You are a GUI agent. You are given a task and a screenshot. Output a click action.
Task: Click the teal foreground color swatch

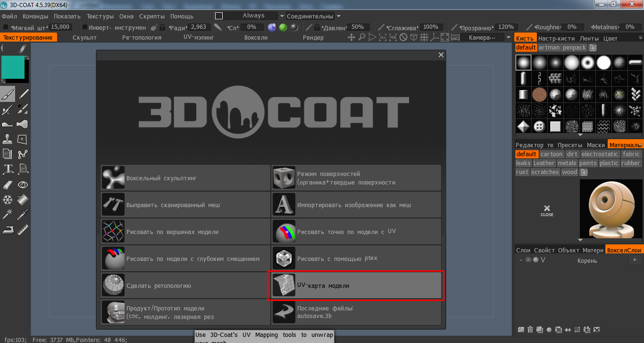click(13, 67)
